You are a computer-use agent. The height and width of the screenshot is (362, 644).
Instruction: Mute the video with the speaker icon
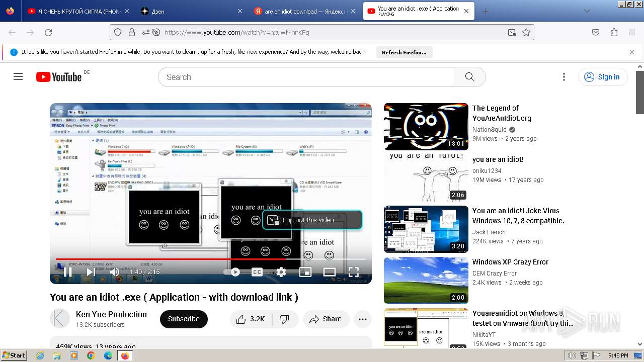tap(115, 272)
